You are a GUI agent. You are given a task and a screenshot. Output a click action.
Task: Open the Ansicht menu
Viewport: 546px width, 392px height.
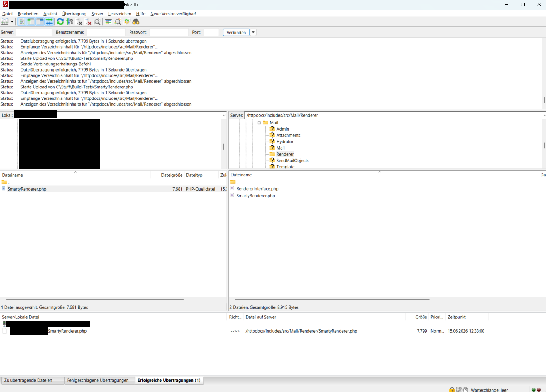click(50, 14)
